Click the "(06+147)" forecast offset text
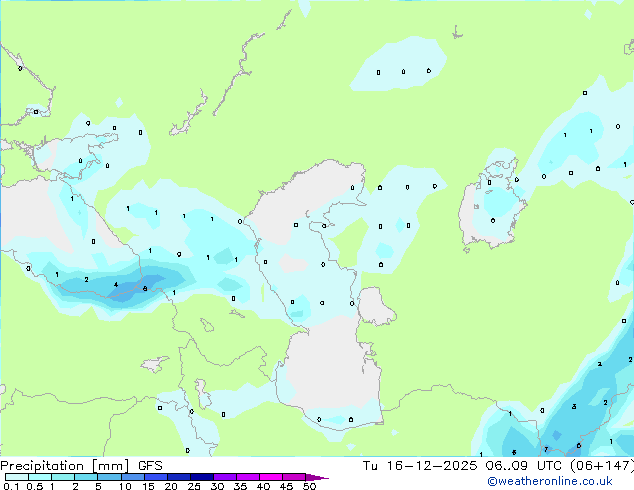The image size is (634, 490). click(602, 466)
